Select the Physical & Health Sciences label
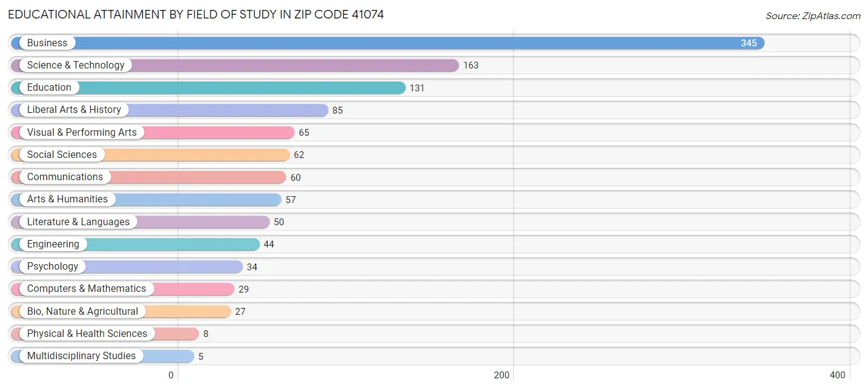The height and width of the screenshot is (390, 868). click(x=87, y=334)
